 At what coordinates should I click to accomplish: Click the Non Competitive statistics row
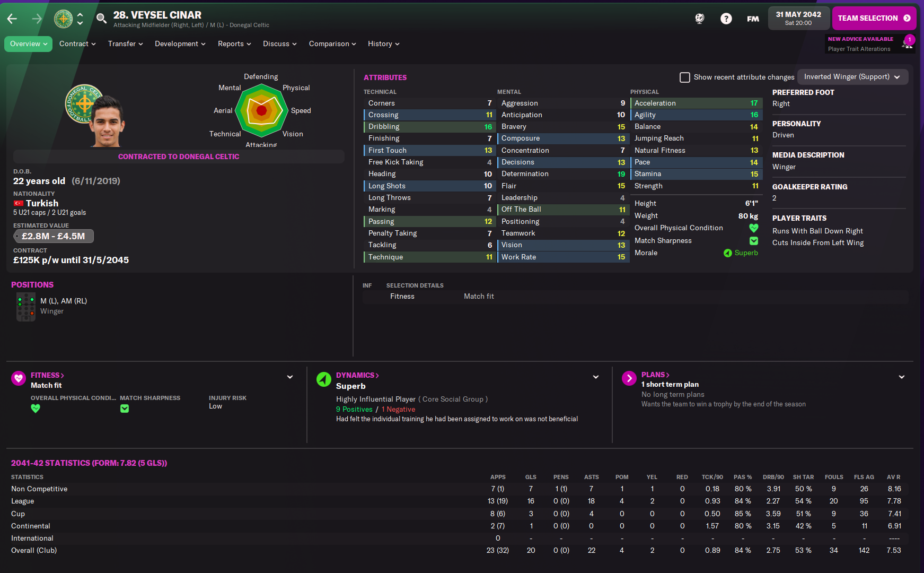pos(459,489)
